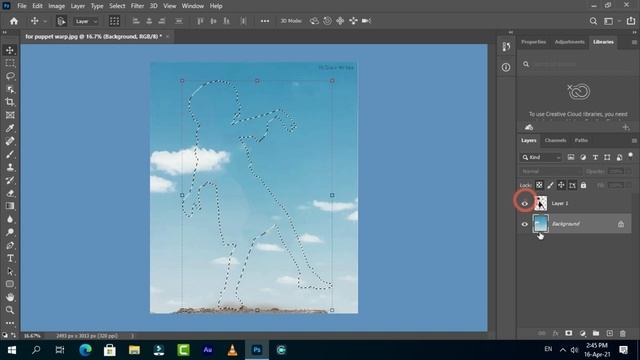Select the Dodge tool

10,232
